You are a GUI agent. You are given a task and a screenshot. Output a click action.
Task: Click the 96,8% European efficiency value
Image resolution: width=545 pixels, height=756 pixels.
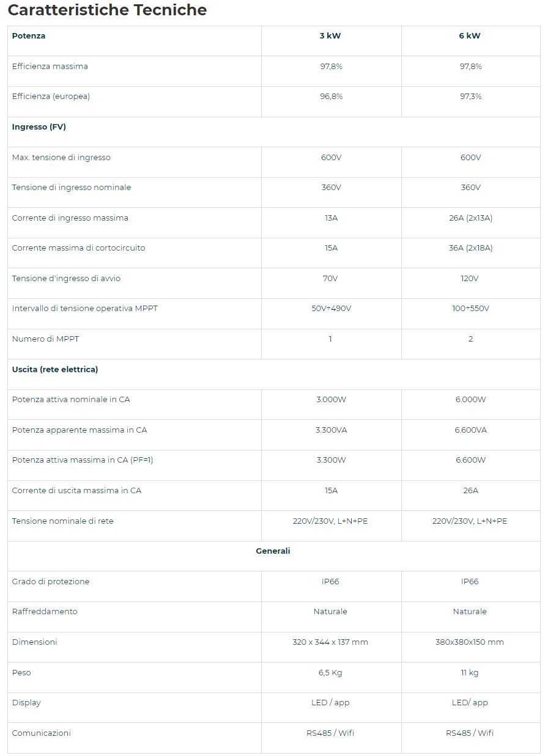pos(331,97)
